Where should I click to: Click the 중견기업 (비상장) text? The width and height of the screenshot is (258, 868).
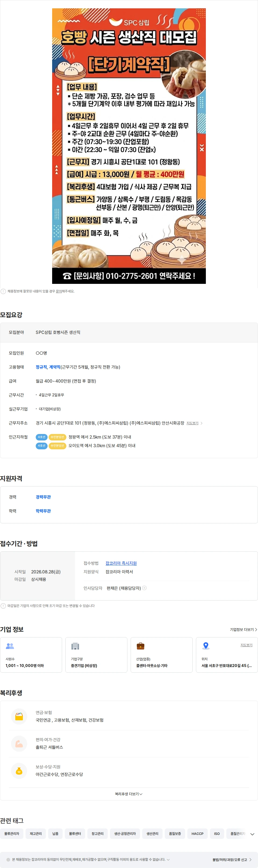tap(84, 665)
